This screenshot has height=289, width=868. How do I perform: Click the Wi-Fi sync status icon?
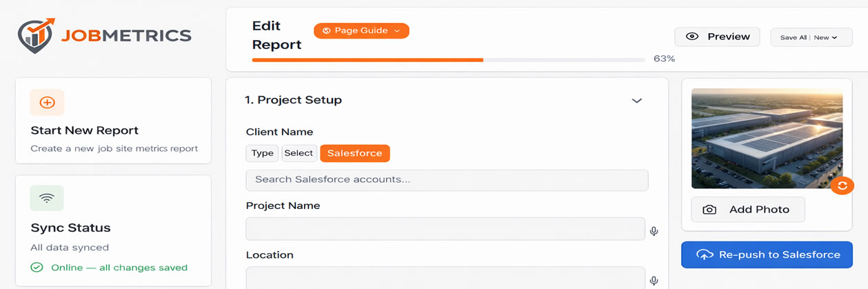click(x=47, y=199)
